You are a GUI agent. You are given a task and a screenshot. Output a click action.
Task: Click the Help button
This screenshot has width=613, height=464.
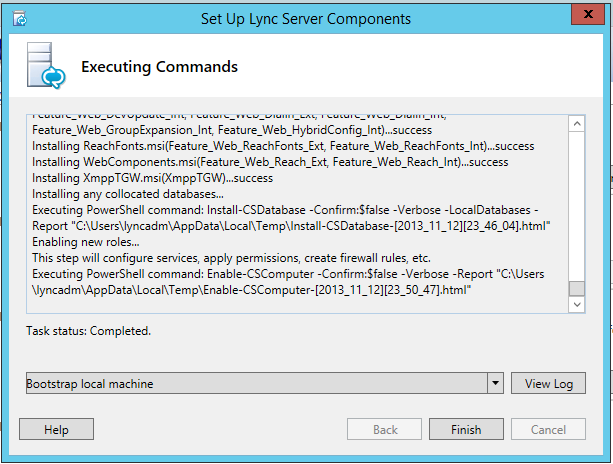[56, 429]
